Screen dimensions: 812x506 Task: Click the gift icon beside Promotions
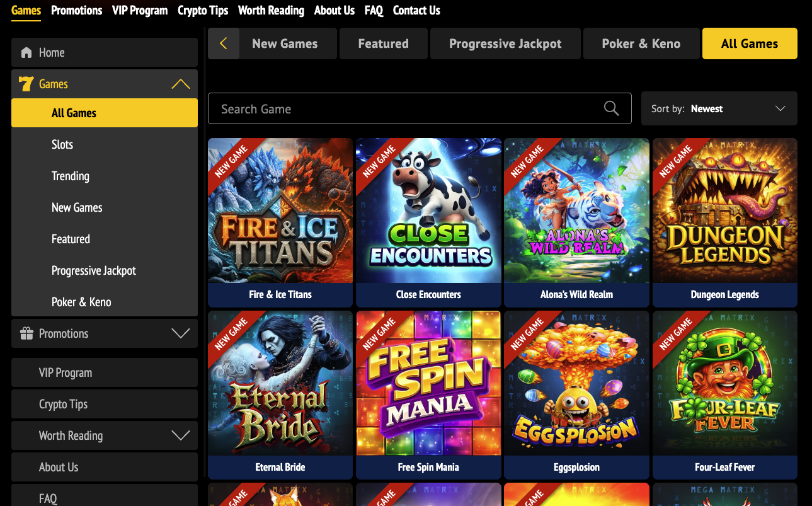click(26, 333)
